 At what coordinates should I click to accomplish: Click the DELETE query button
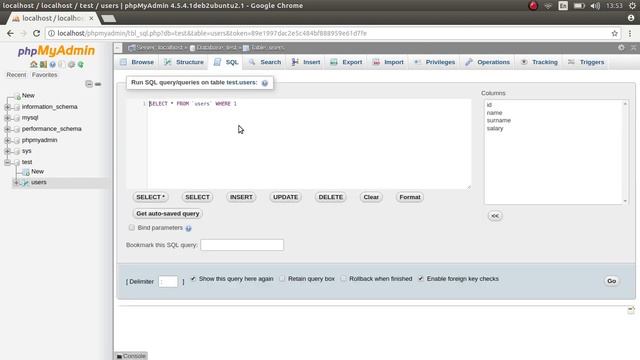pyautogui.click(x=331, y=197)
